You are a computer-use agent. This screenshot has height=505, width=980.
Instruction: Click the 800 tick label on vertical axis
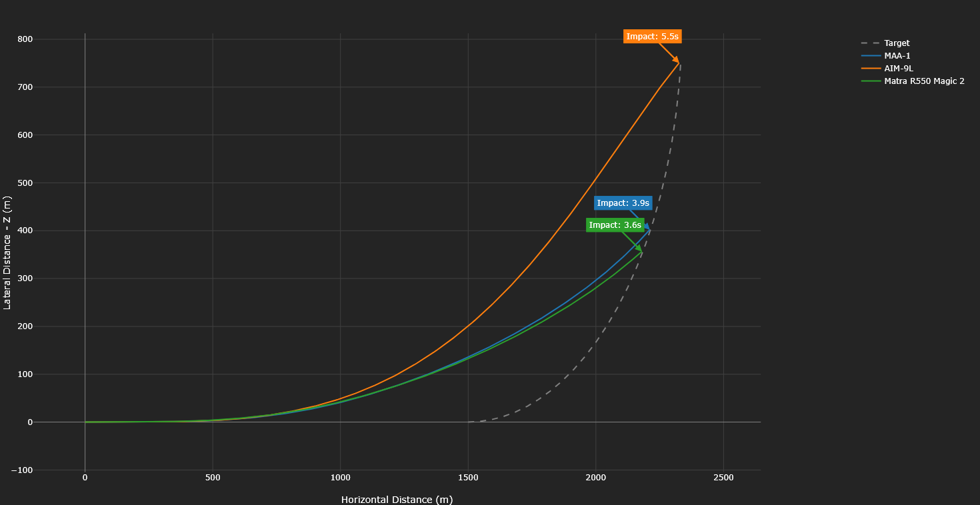click(25, 39)
